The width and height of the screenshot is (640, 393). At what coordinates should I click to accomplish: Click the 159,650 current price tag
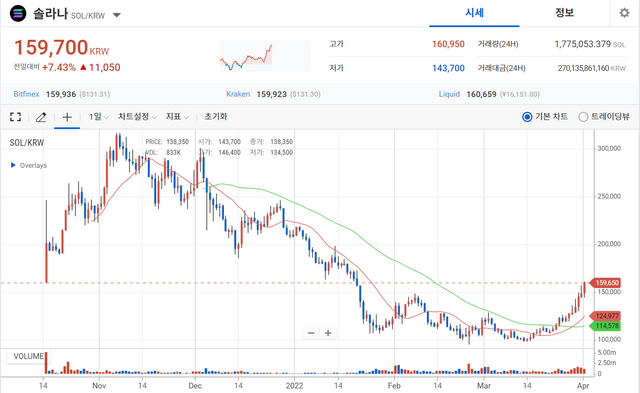(x=606, y=283)
